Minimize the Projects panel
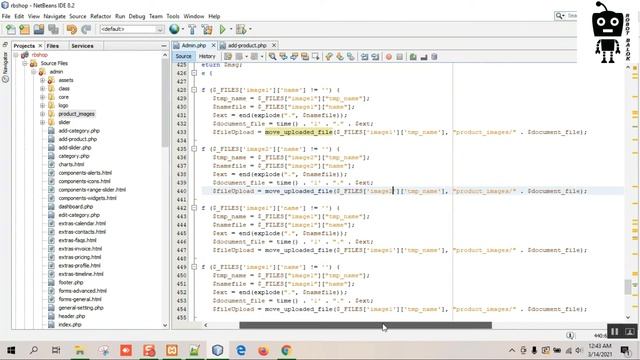The image size is (640, 360). [164, 46]
